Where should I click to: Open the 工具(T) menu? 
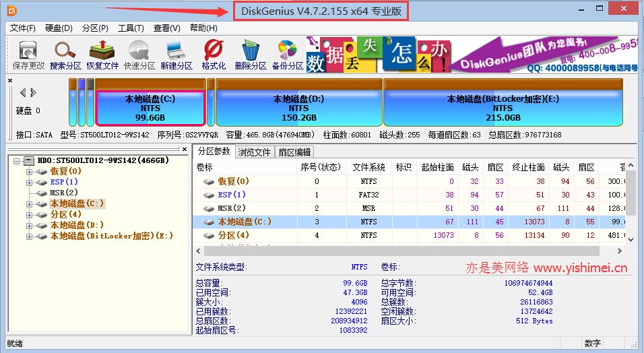pyautogui.click(x=130, y=28)
